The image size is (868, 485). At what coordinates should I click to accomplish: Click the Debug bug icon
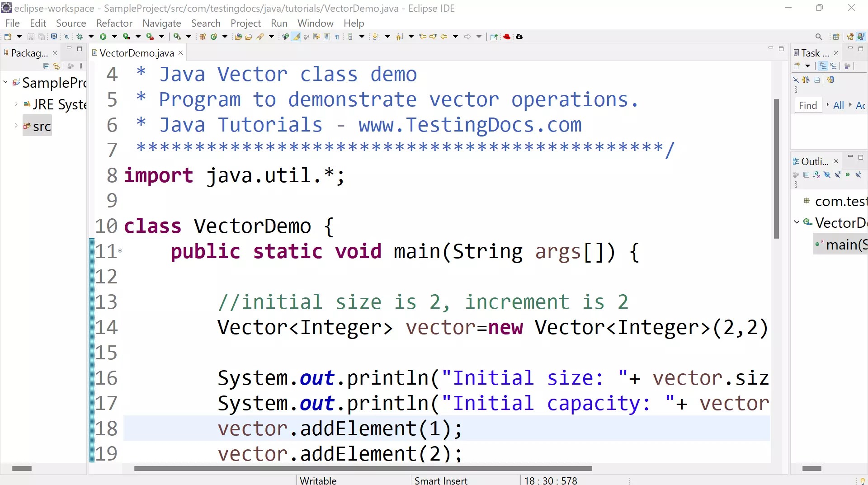point(80,37)
